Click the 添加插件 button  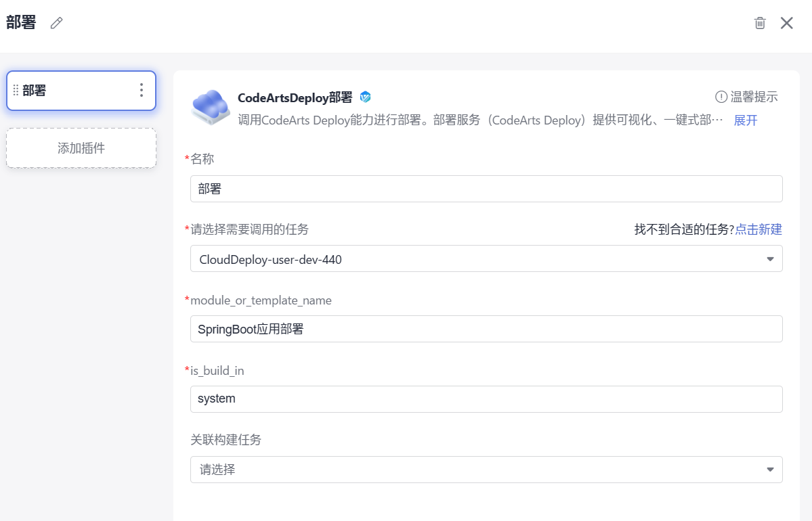pos(81,148)
